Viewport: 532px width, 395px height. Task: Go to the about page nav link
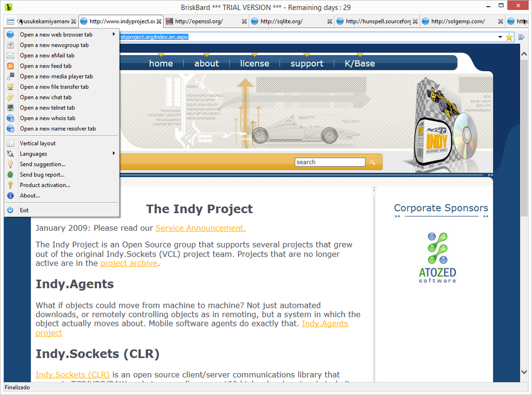point(206,63)
